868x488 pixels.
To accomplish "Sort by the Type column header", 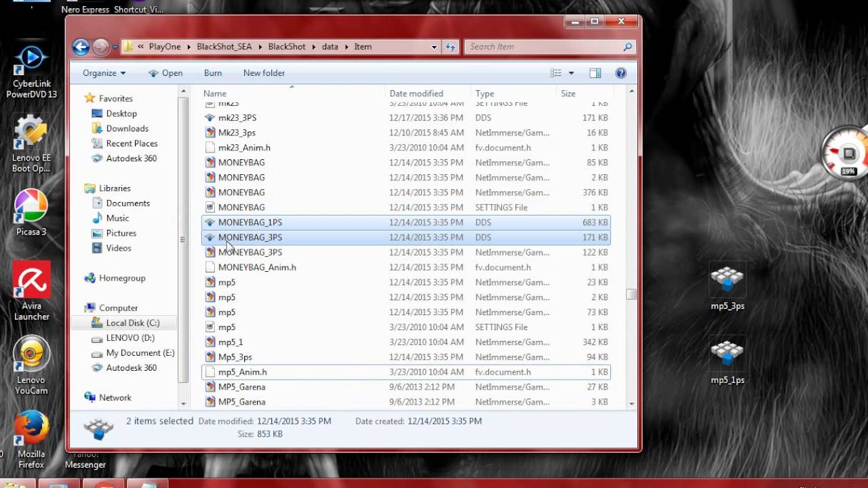I will 513,94.
